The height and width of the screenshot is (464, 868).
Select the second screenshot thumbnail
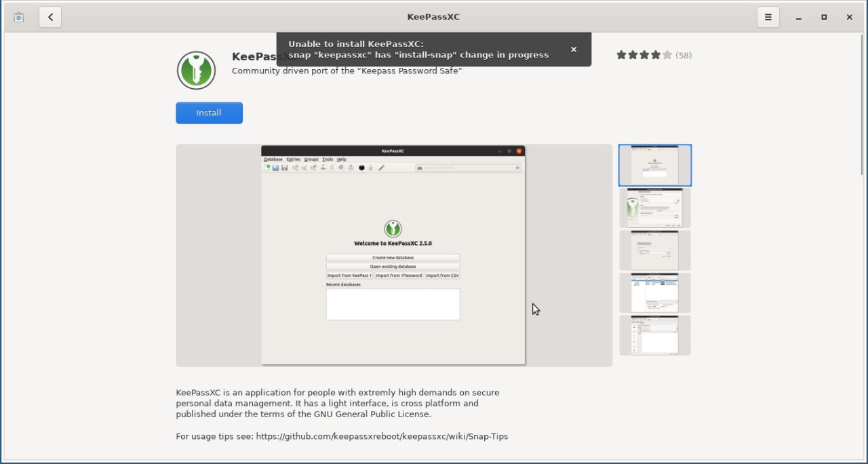tap(655, 208)
